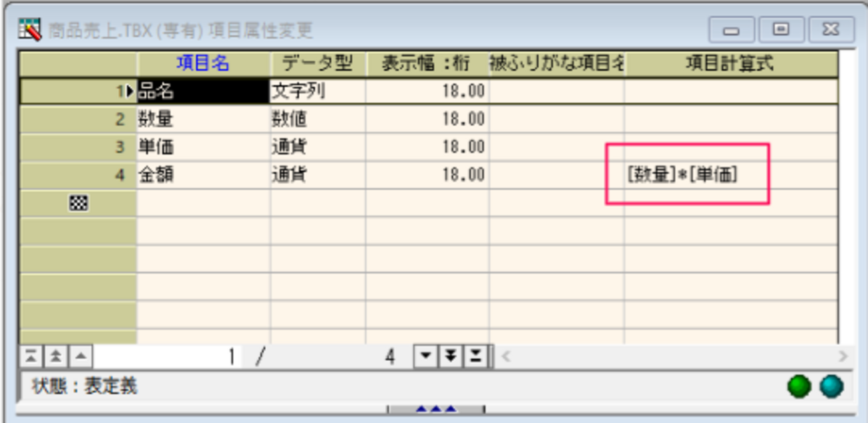
Task: Click display width 18.00 for 数量
Action: coord(427,120)
